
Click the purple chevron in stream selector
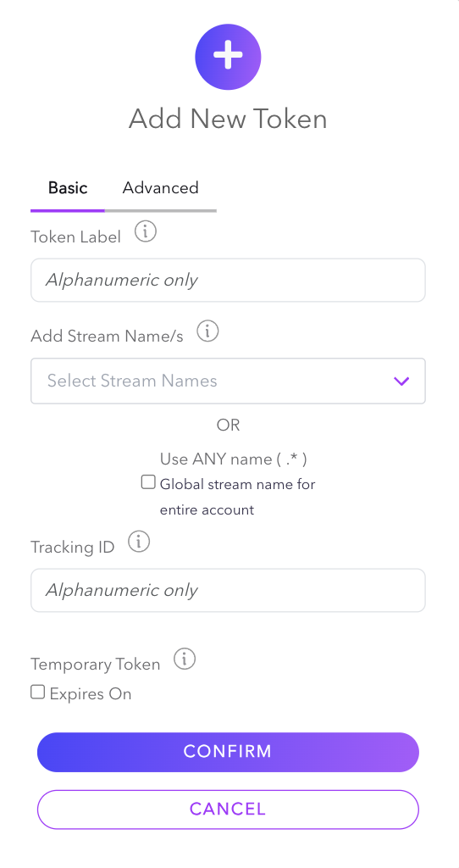401,381
